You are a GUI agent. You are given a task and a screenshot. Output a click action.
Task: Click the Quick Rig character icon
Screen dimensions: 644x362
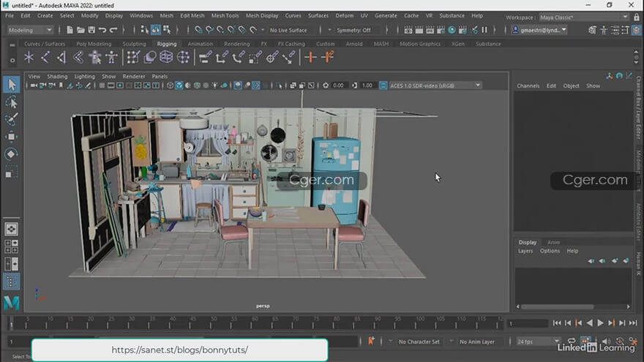click(95, 58)
